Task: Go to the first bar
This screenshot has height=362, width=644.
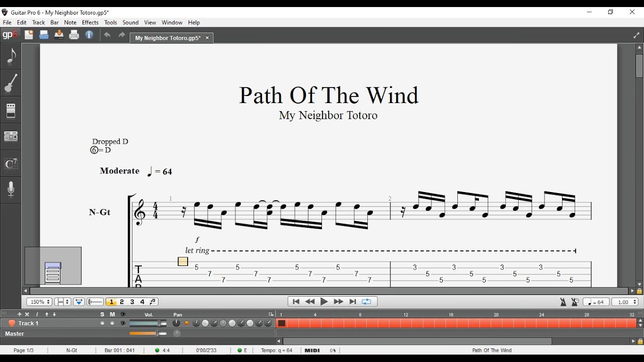Action: point(296,302)
